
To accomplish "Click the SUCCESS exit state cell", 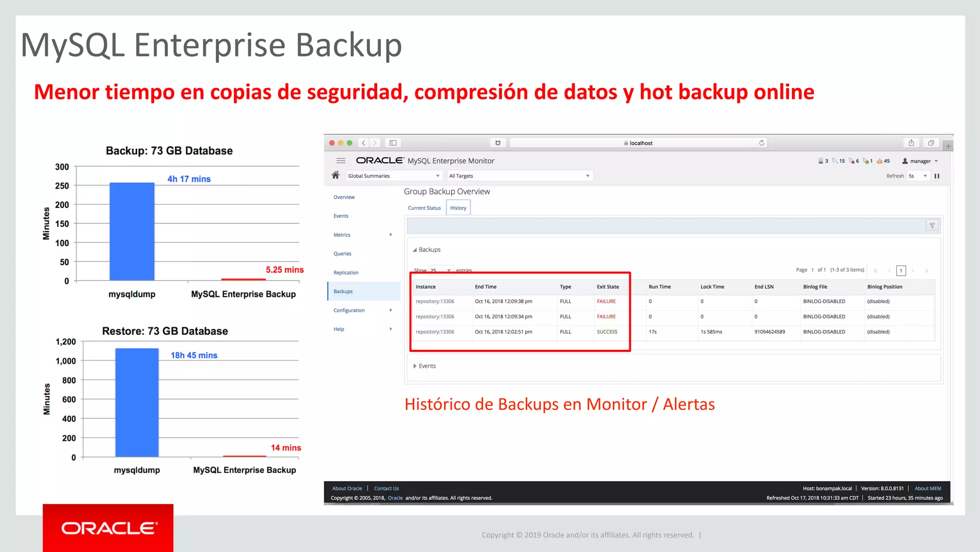I will tap(607, 332).
